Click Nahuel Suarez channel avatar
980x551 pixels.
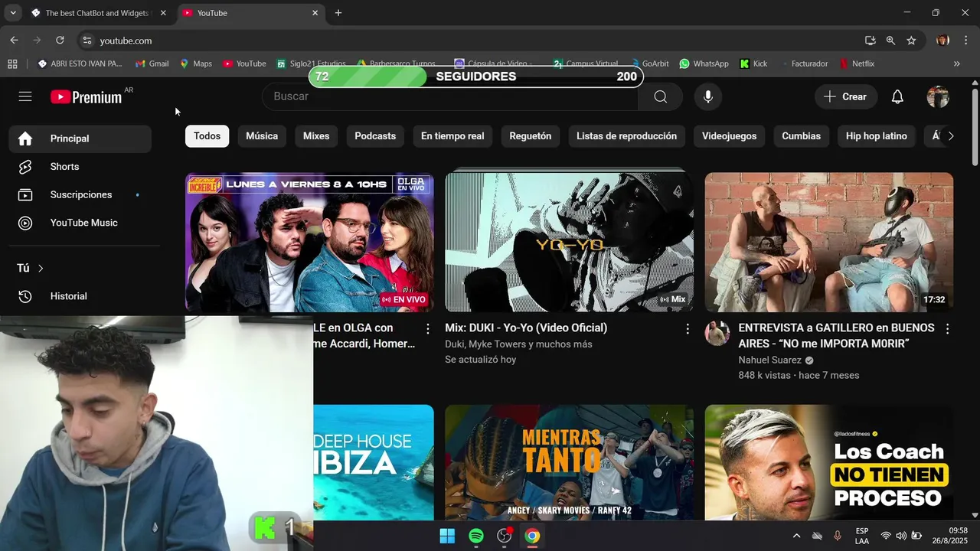point(717,333)
